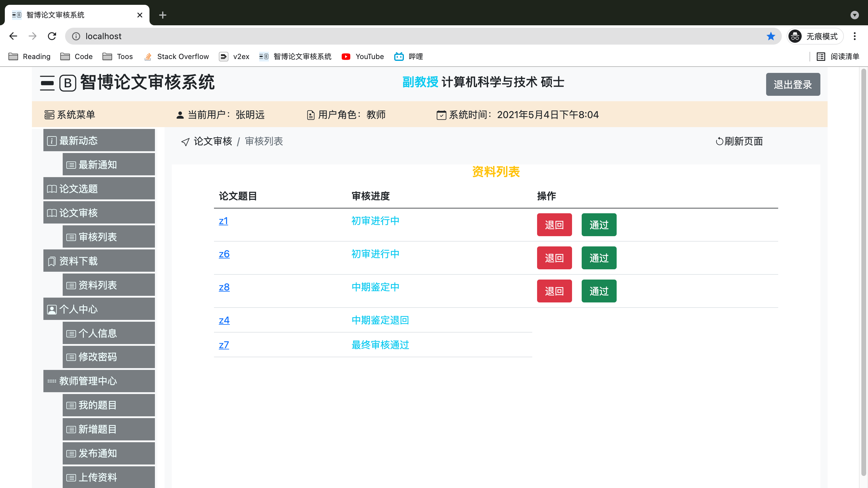The width and height of the screenshot is (868, 488).
Task: Click the browser back arrow
Action: (13, 36)
